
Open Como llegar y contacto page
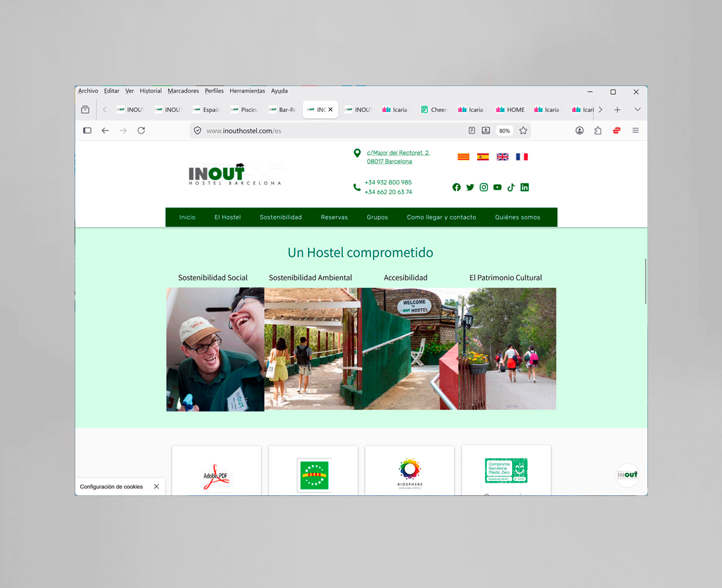coord(442,217)
